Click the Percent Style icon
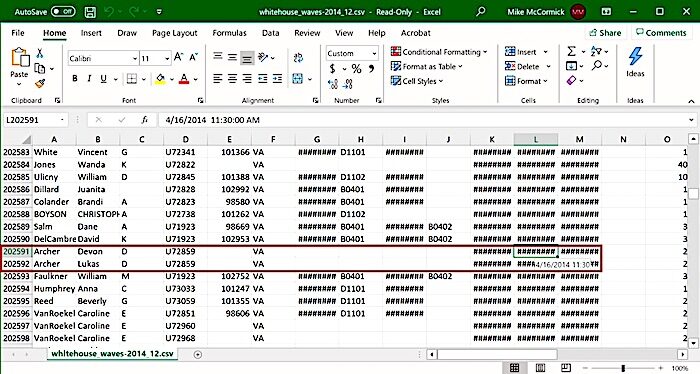 pyautogui.click(x=356, y=69)
